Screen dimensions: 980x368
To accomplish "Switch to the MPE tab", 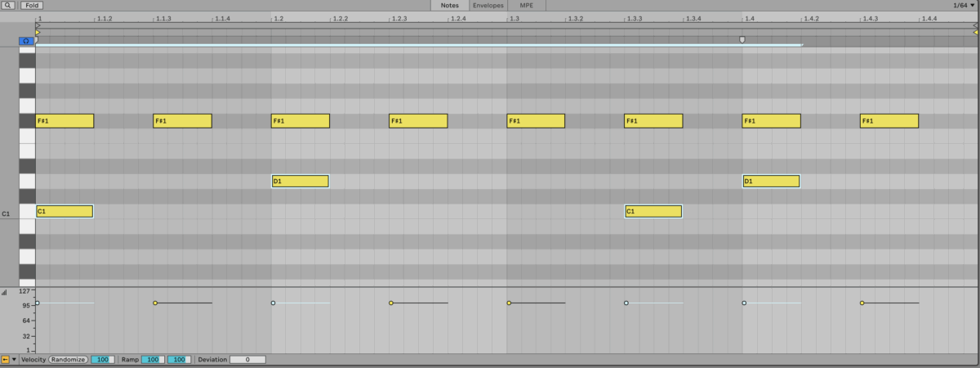I will coord(526,5).
